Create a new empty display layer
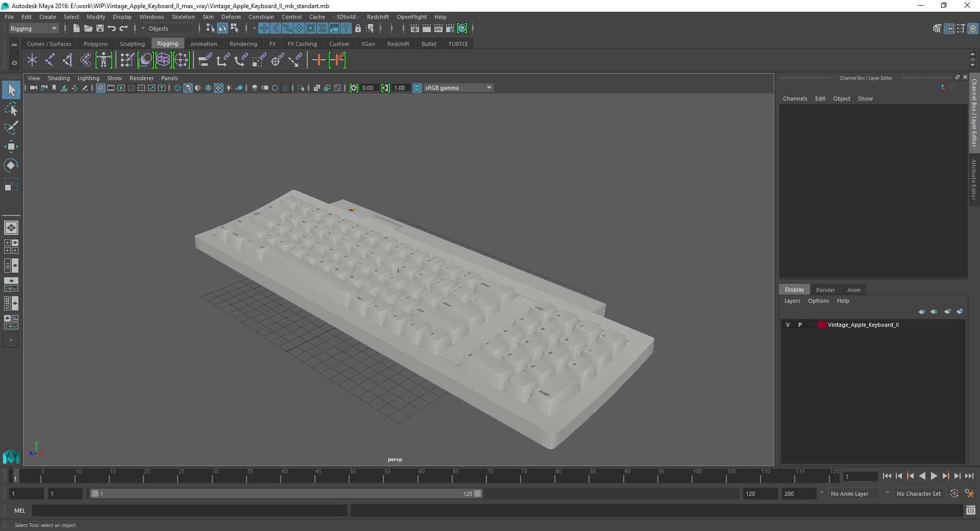Image resolution: width=980 pixels, height=531 pixels. click(948, 311)
